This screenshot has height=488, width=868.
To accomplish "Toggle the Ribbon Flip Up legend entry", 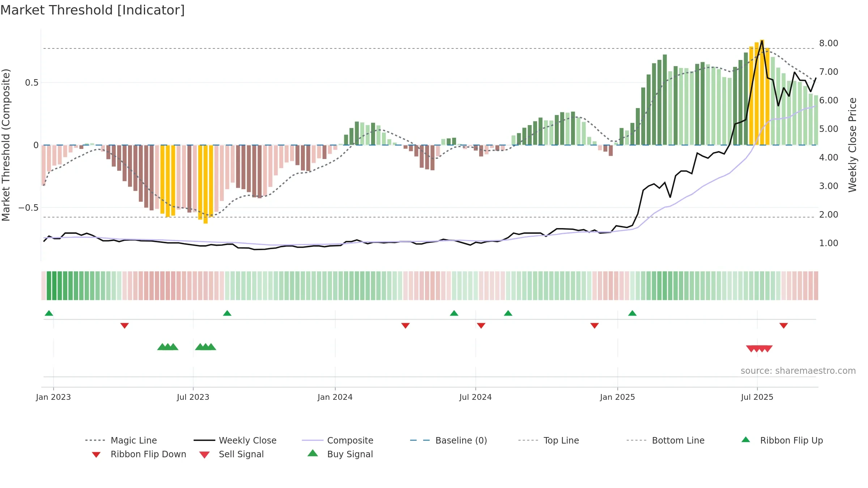I will click(x=782, y=440).
